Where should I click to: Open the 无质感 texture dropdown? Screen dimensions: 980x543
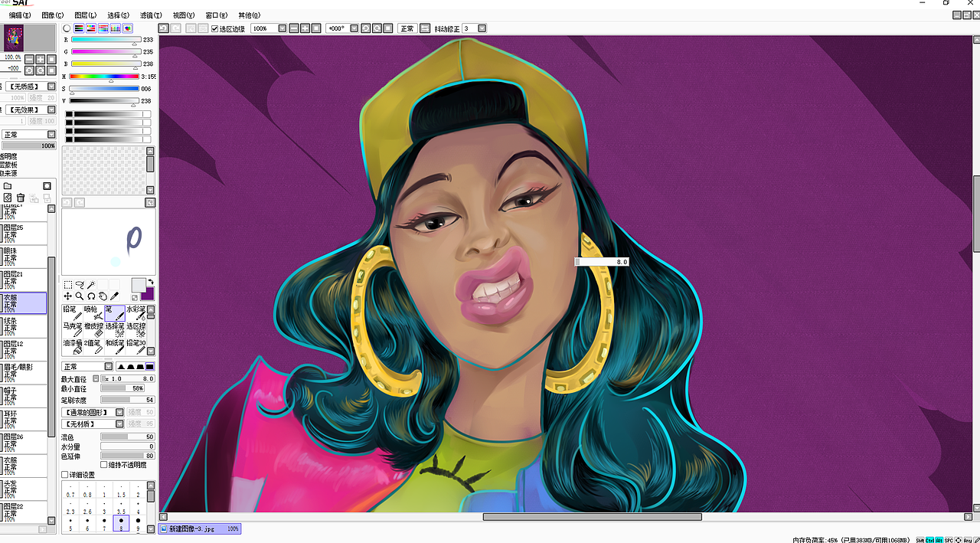point(51,87)
